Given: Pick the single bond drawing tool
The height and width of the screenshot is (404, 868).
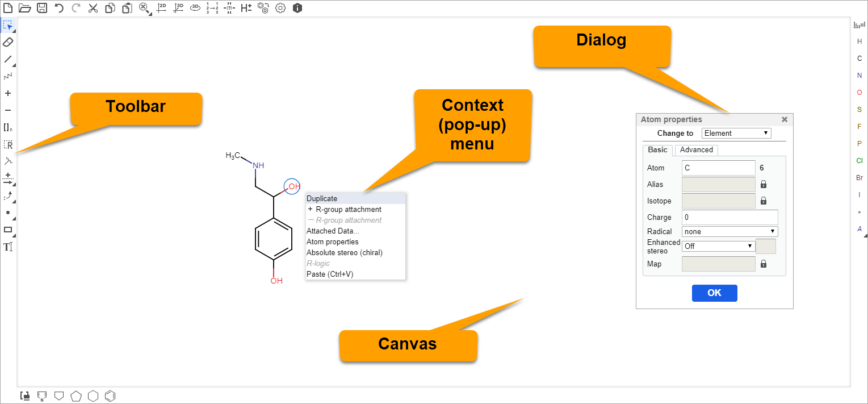Looking at the screenshot, I should (8, 59).
